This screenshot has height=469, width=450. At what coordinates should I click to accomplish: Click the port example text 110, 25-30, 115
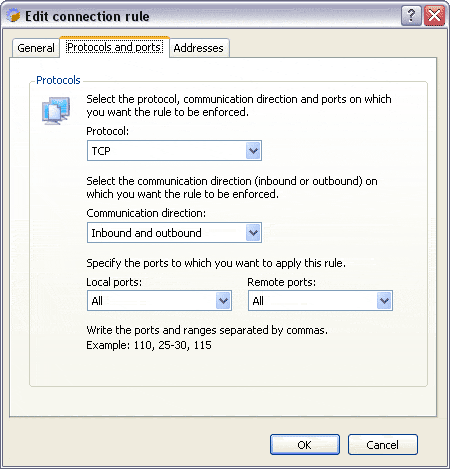click(x=173, y=345)
